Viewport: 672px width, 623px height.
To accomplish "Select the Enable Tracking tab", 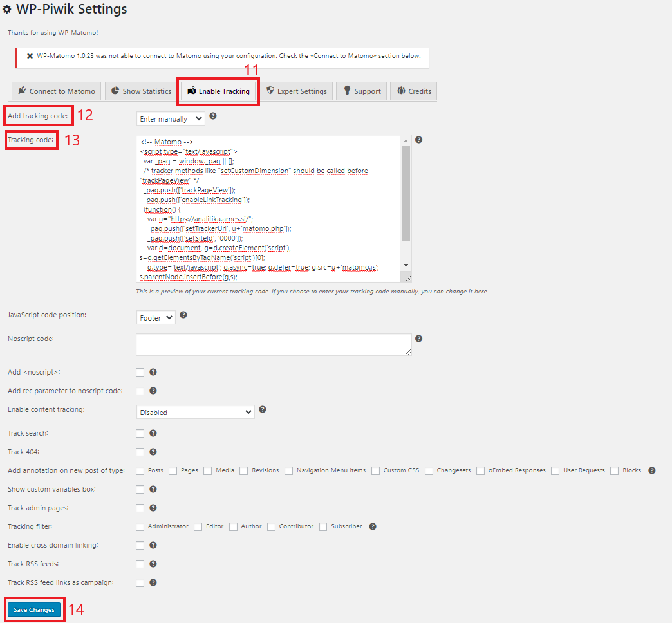I will point(219,91).
